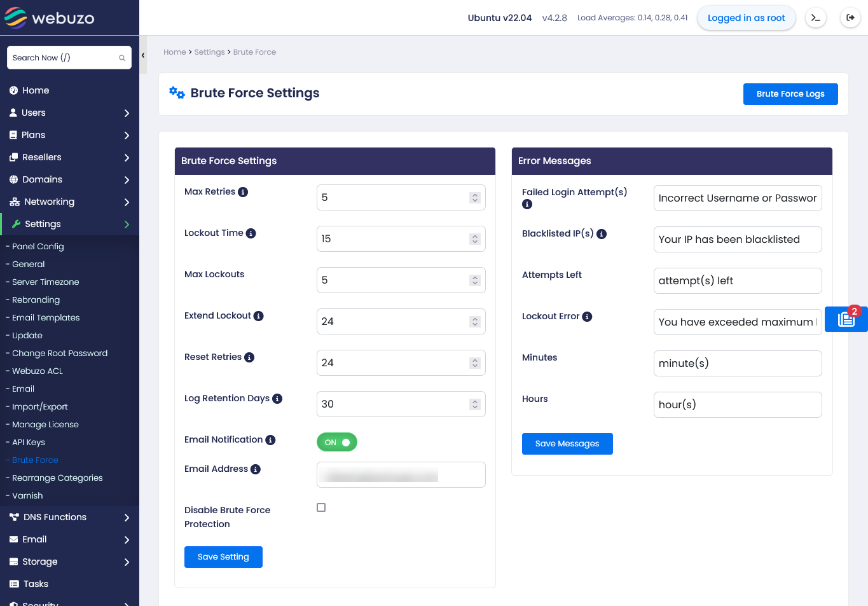Click the Resellers icon in sidebar

13,157
